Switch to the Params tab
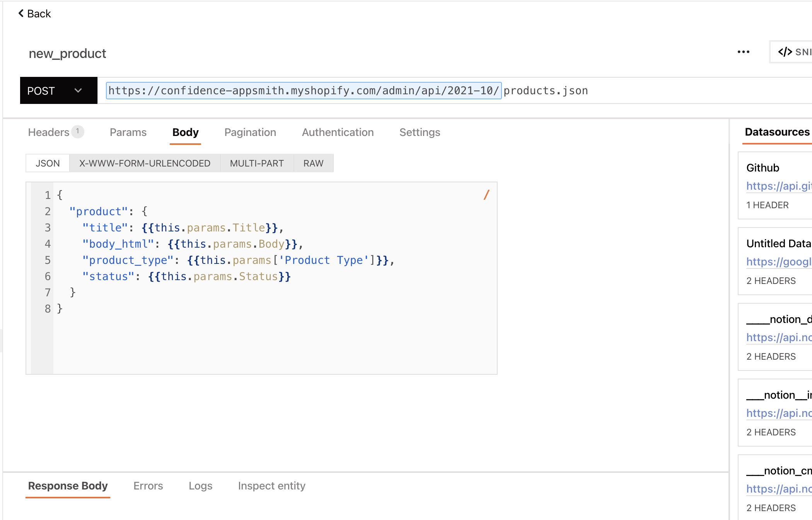Viewport: 812px width, 520px height. 128,132
